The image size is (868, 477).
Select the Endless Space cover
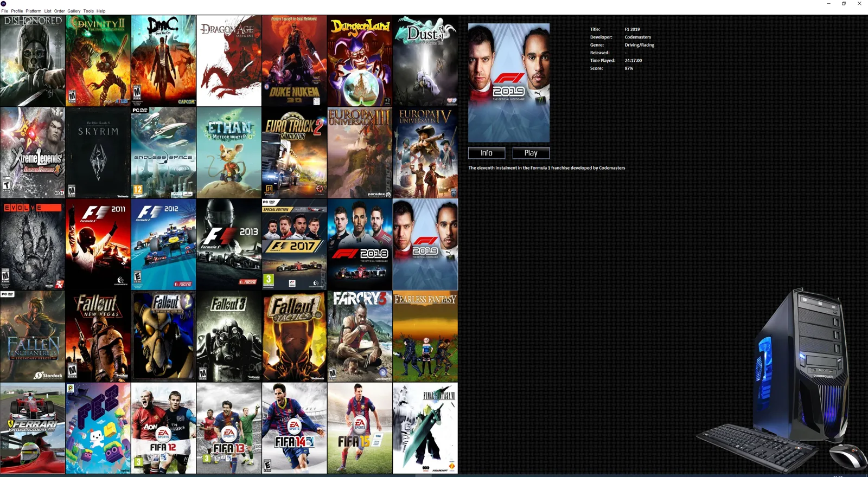163,152
